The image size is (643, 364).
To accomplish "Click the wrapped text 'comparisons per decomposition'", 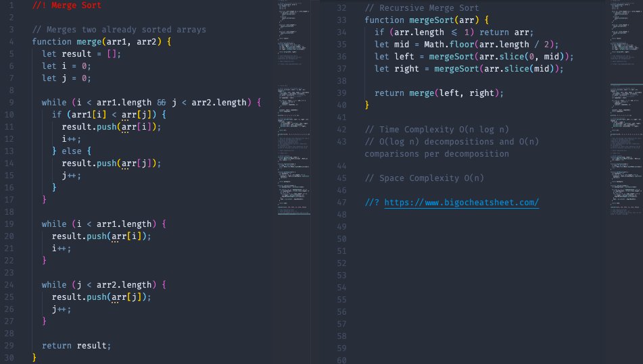I will [437, 154].
